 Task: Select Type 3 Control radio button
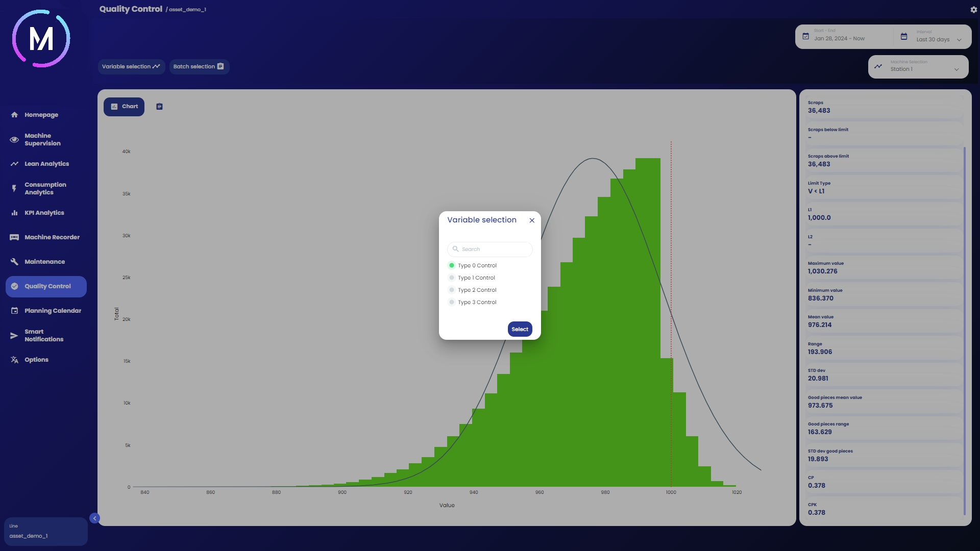452,303
